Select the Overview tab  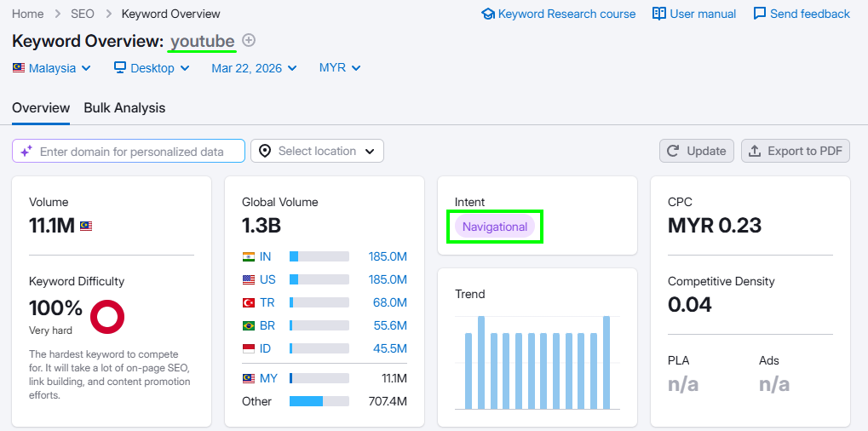[41, 108]
